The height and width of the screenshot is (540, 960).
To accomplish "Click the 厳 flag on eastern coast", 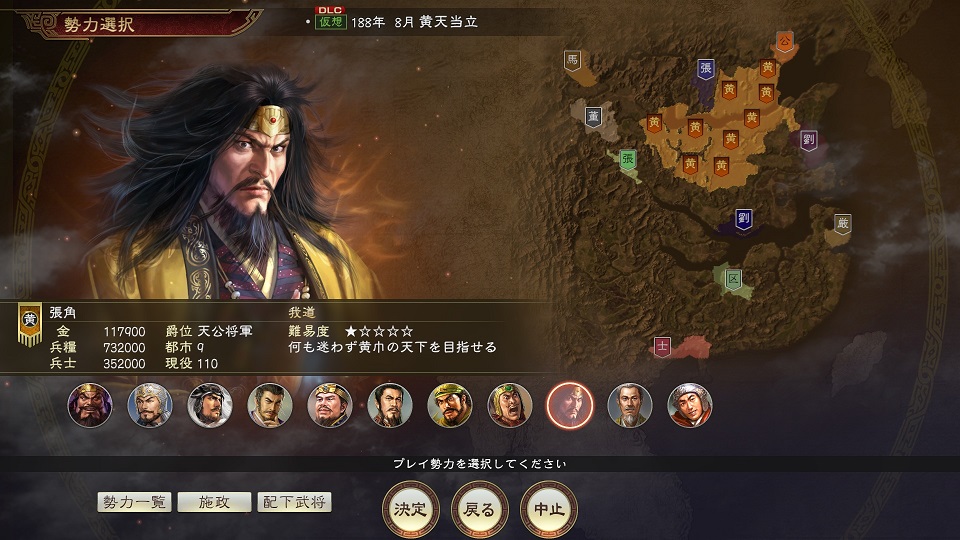I will pos(842,223).
